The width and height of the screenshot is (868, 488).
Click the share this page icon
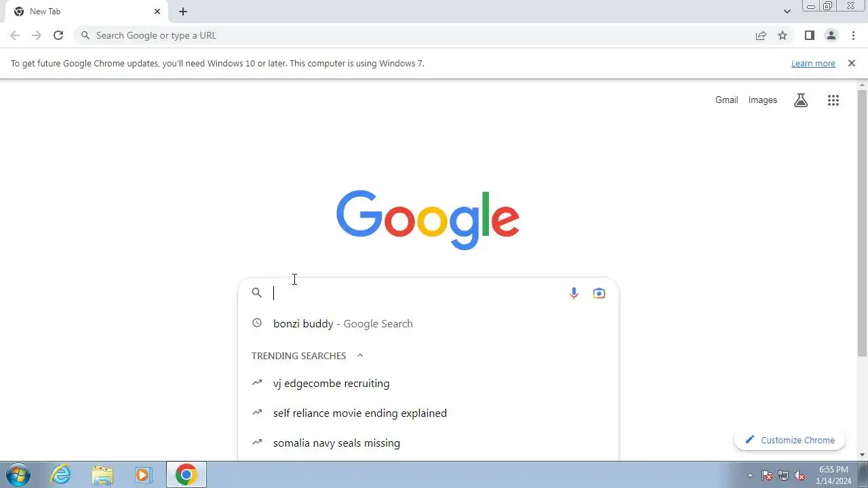click(x=761, y=35)
